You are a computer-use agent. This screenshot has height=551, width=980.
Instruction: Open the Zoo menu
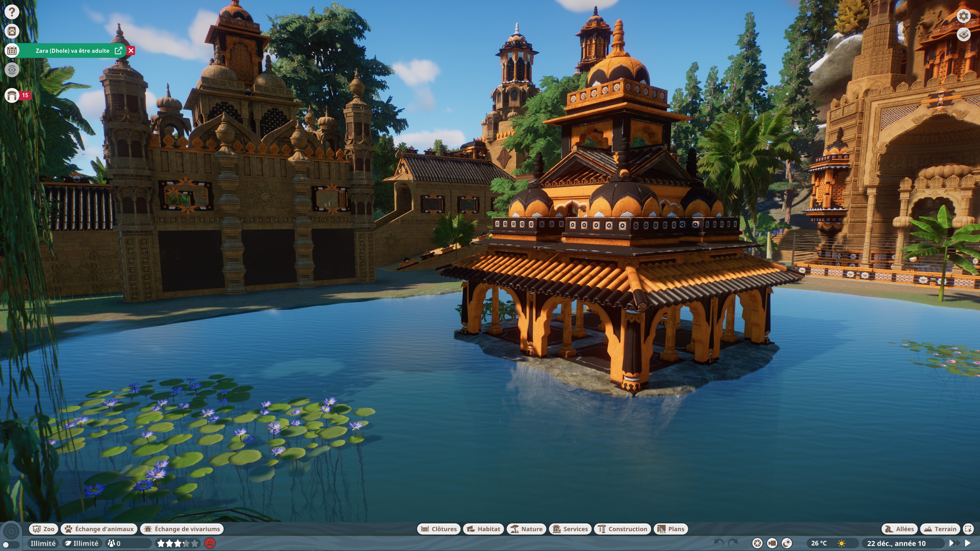[x=44, y=529]
